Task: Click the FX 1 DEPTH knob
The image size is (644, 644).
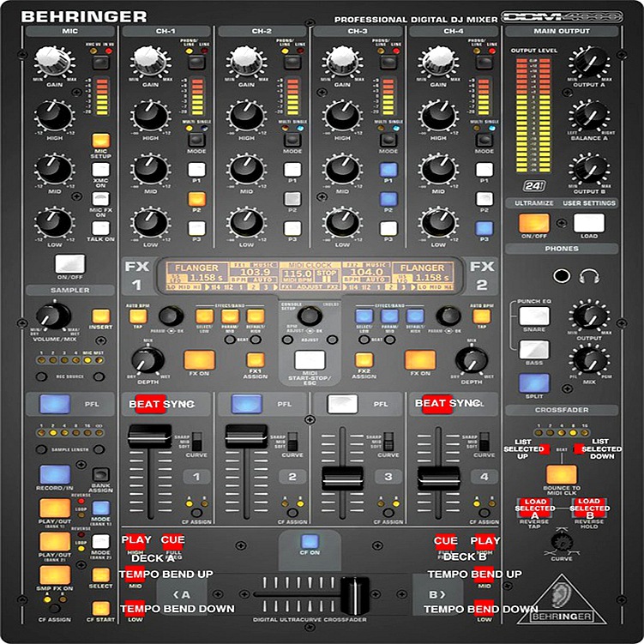Action: (x=147, y=360)
